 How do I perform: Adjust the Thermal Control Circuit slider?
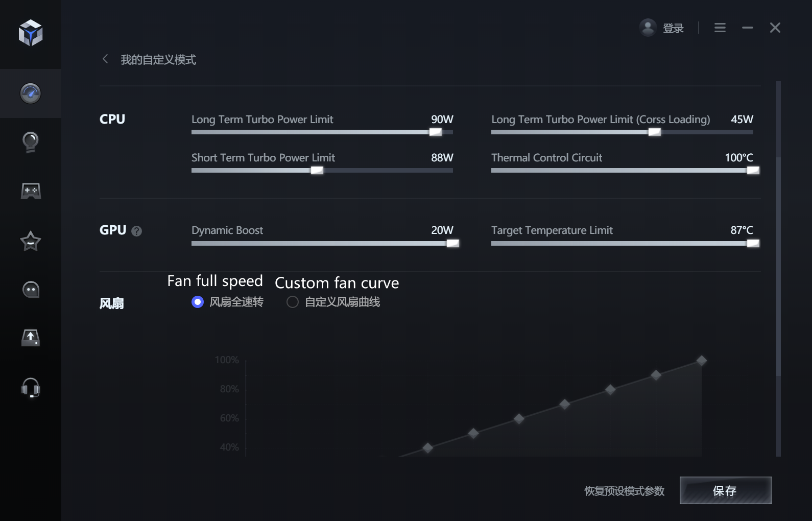tap(754, 170)
